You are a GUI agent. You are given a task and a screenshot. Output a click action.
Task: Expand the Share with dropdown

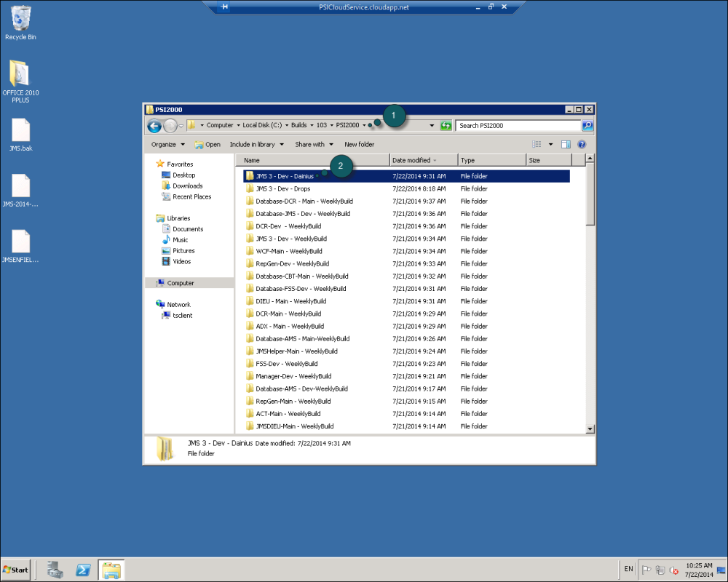pyautogui.click(x=314, y=144)
